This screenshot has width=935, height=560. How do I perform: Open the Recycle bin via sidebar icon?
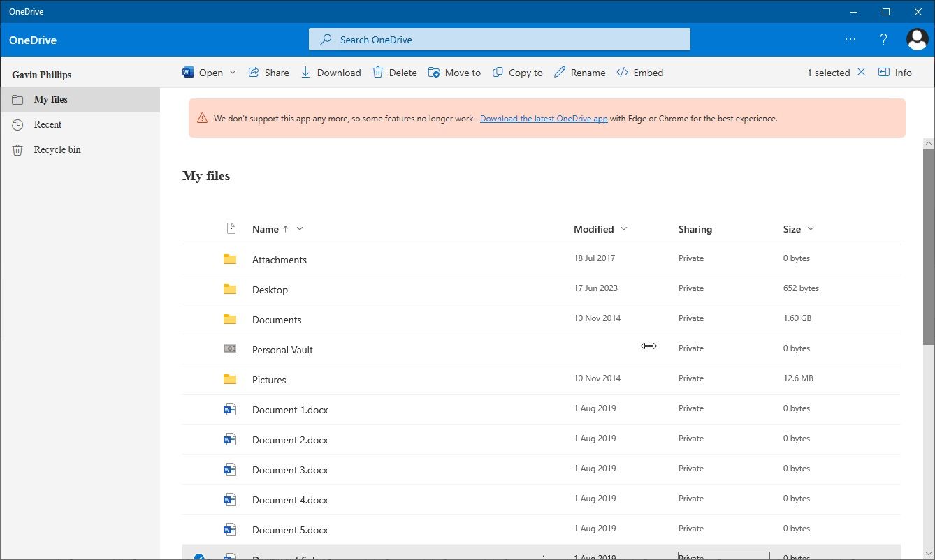point(17,149)
